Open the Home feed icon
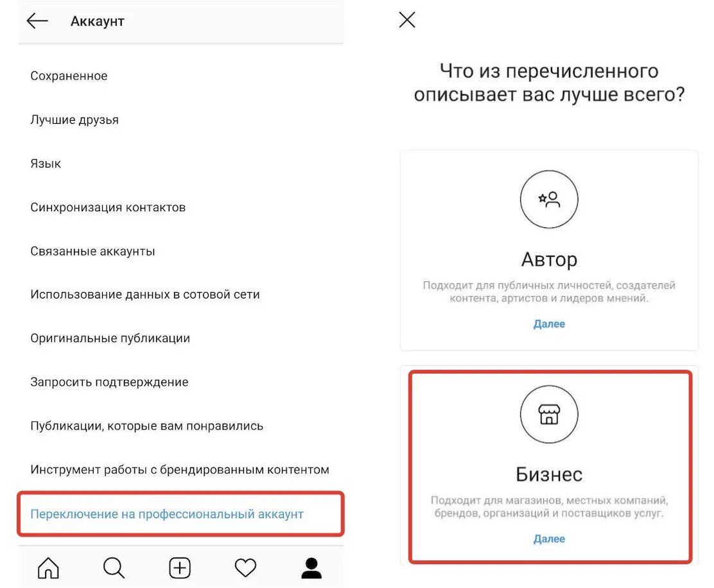Image resolution: width=714 pixels, height=588 pixels. (48, 567)
